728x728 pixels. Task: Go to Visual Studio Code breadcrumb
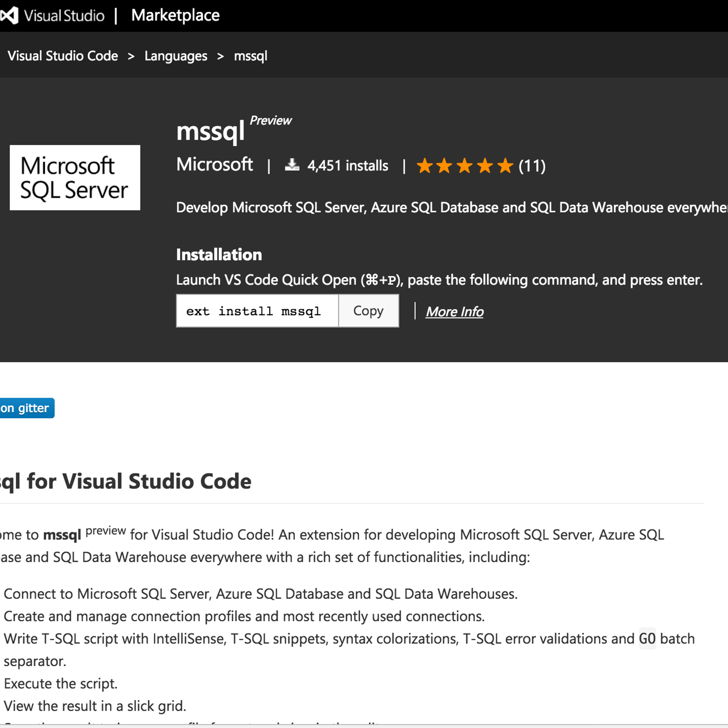pyautogui.click(x=63, y=56)
